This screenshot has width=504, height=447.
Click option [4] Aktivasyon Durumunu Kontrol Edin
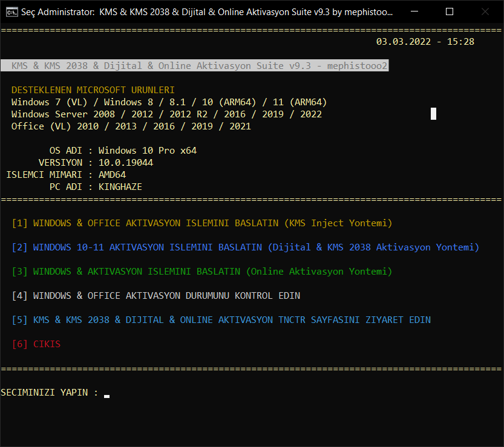tap(156, 296)
